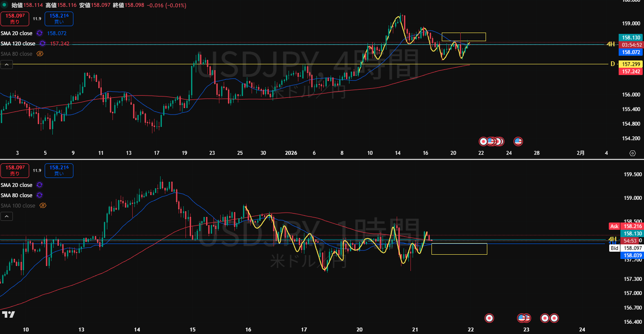
Task: Click the refresh icon beside SMA 80 in 1H chart
Action: (39, 195)
